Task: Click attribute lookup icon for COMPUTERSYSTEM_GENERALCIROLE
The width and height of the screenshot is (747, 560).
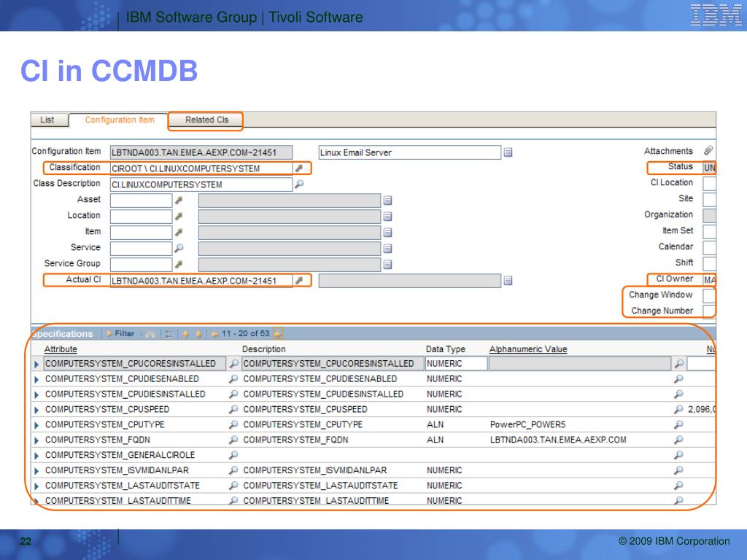Action: point(233,455)
